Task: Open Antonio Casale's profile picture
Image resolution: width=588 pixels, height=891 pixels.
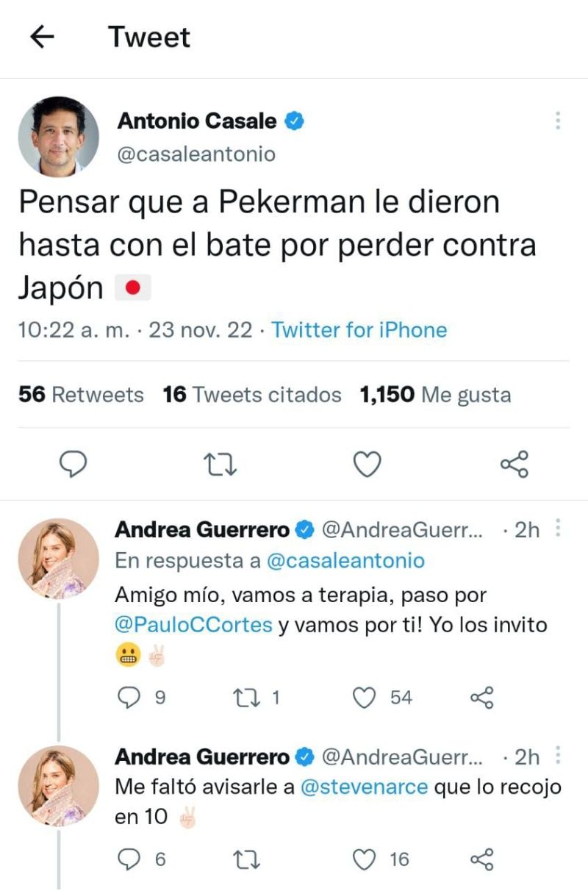Action: coord(58,137)
